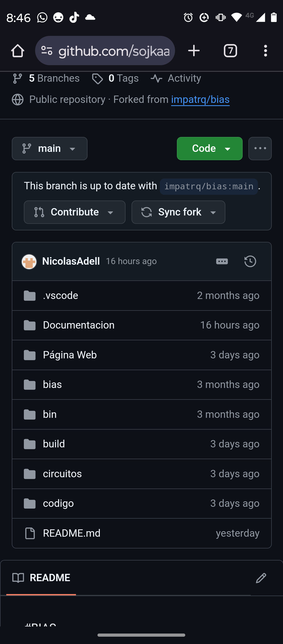Open a new browser tab
Image resolution: width=283 pixels, height=644 pixels.
(194, 51)
